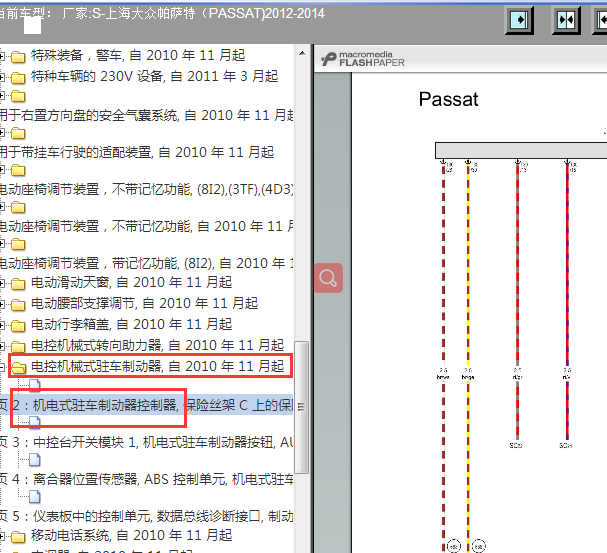Select the folder icon for 电动腰部支撑调节
This screenshot has width=607, height=553.
tap(18, 305)
